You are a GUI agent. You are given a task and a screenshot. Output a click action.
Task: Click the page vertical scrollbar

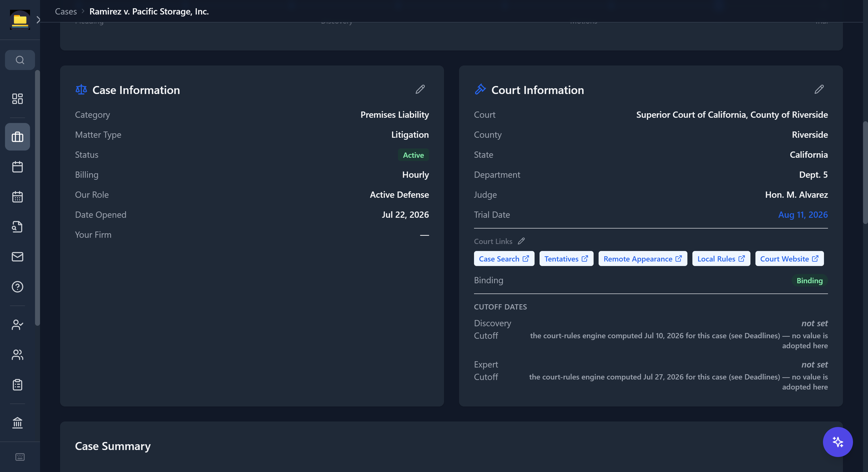865,172
